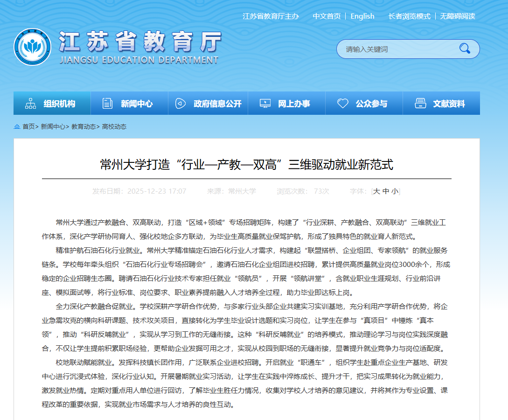Click the magnifying glass search icon

click(x=465, y=49)
